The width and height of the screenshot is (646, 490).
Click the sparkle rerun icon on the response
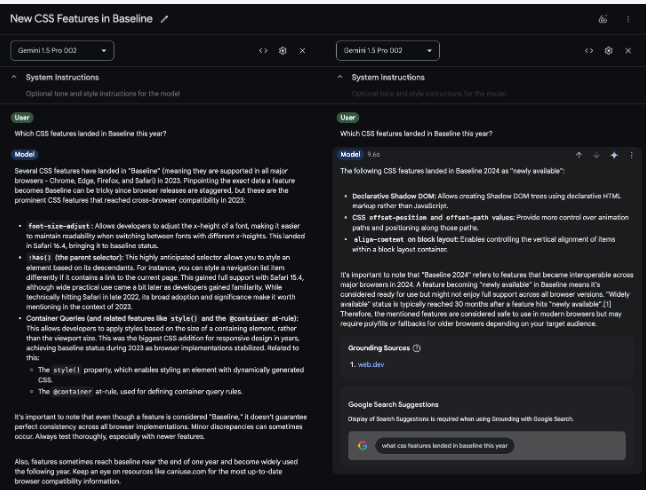613,155
